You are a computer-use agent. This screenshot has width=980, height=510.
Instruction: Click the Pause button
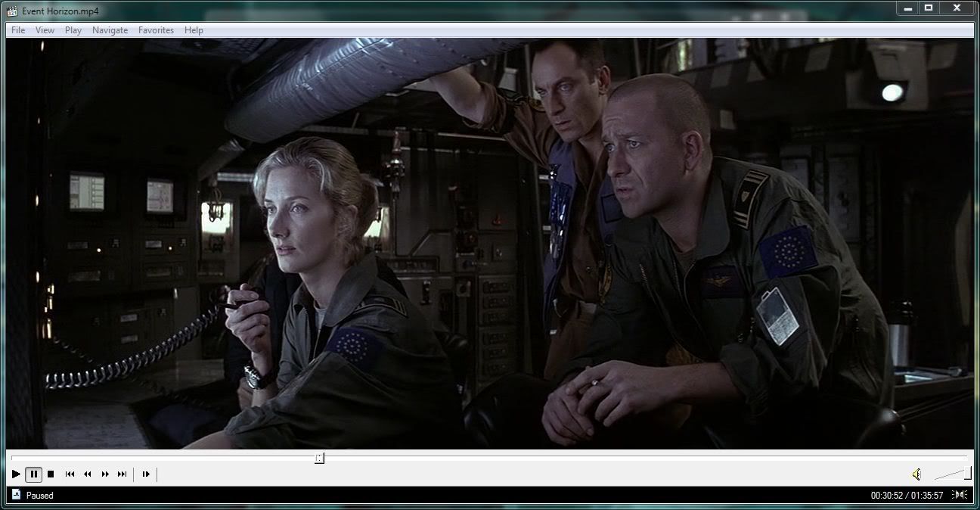pos(33,474)
